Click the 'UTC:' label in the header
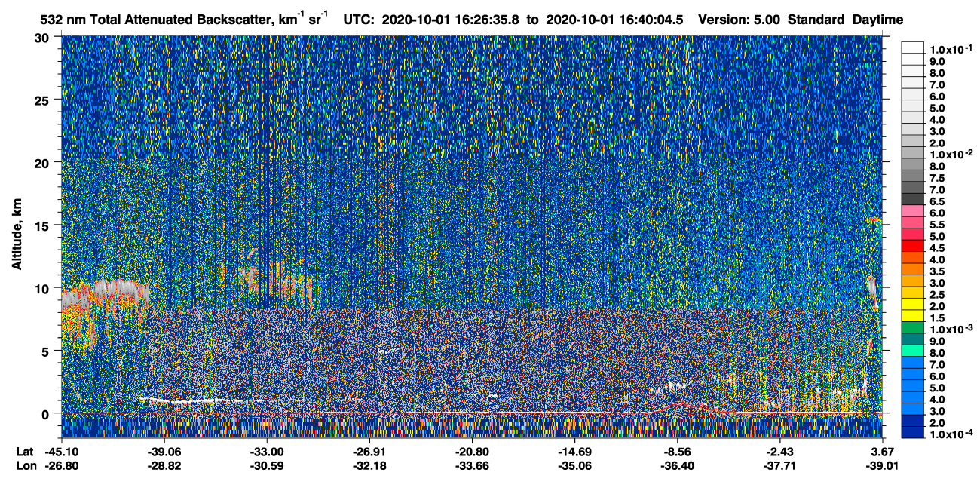Viewport: 980px width, 503px height. 359,20
